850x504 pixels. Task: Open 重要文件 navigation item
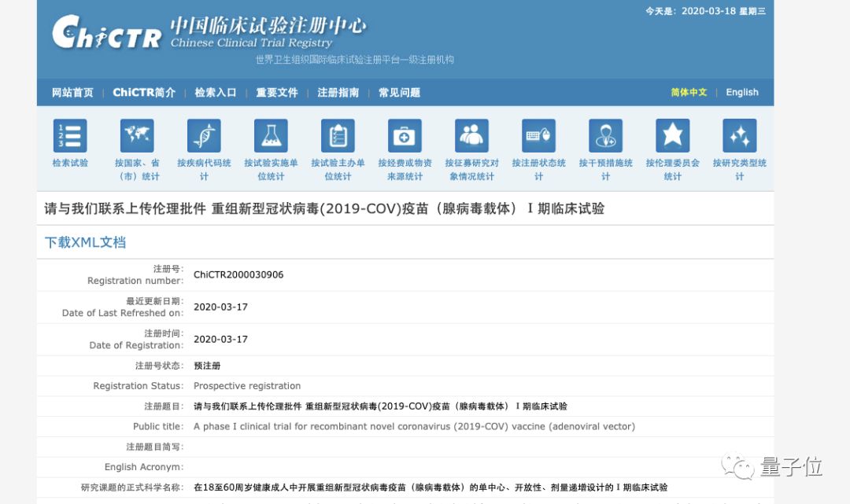point(277,93)
